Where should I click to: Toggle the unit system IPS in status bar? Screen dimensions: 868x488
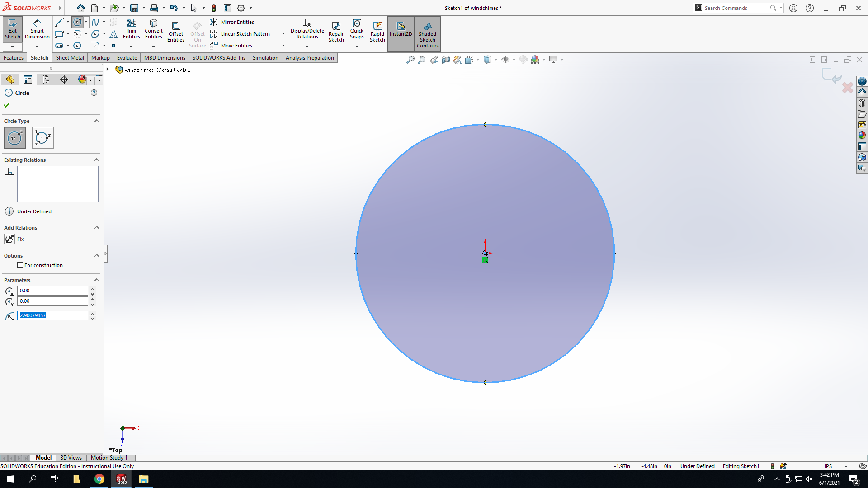828,466
